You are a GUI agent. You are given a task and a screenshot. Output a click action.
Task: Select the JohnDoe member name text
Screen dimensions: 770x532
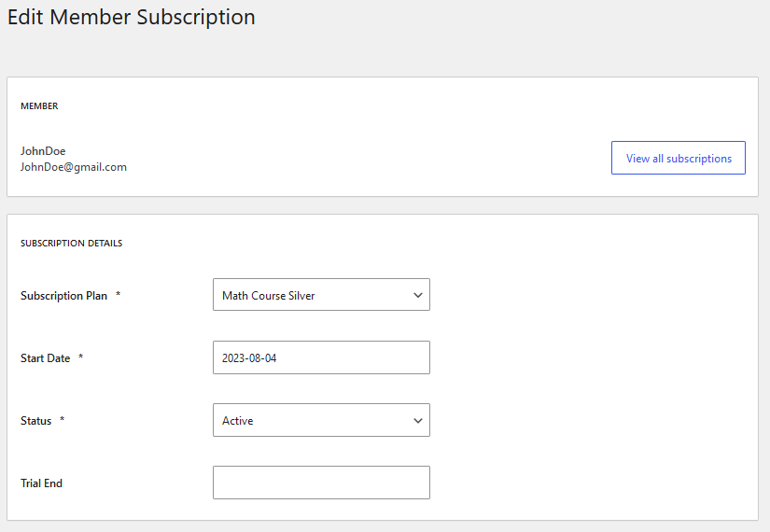pos(43,151)
